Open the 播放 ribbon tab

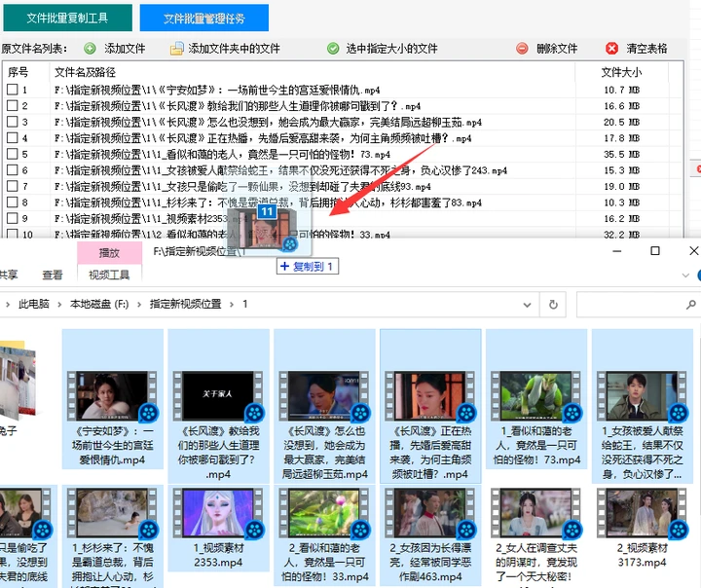(109, 253)
